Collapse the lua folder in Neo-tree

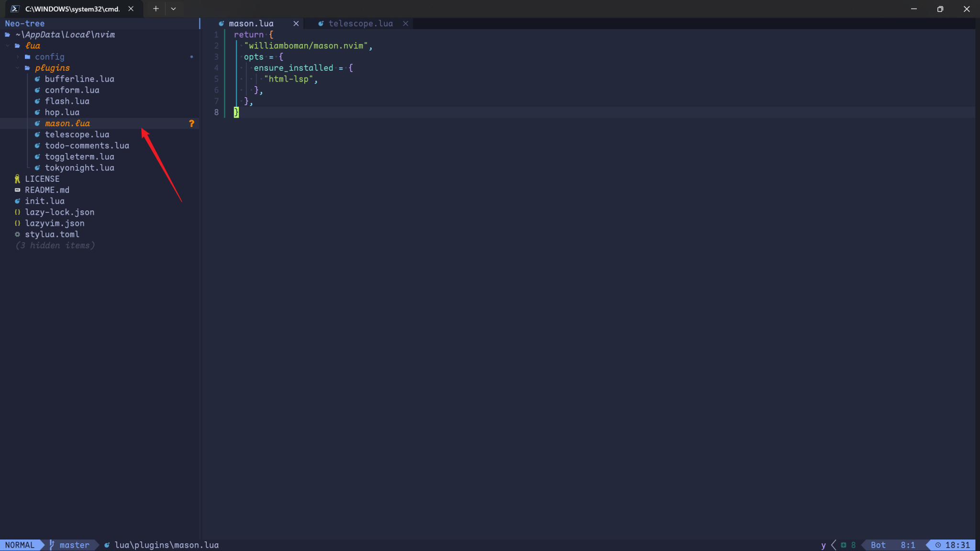[8, 45]
